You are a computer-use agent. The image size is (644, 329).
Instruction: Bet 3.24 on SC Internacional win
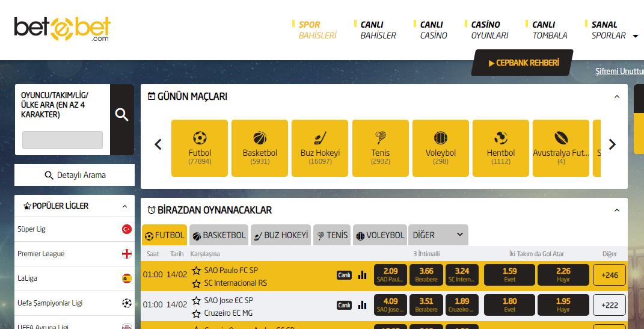point(462,275)
